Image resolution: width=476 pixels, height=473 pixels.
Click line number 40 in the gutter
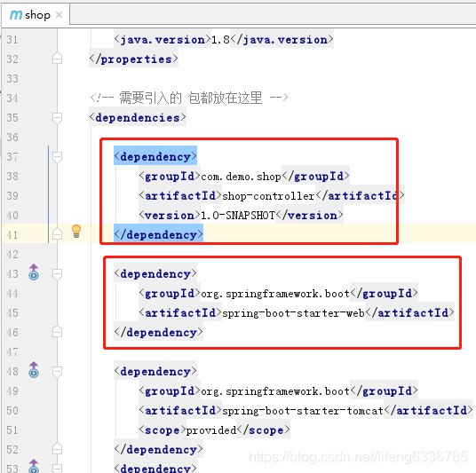click(x=12, y=216)
